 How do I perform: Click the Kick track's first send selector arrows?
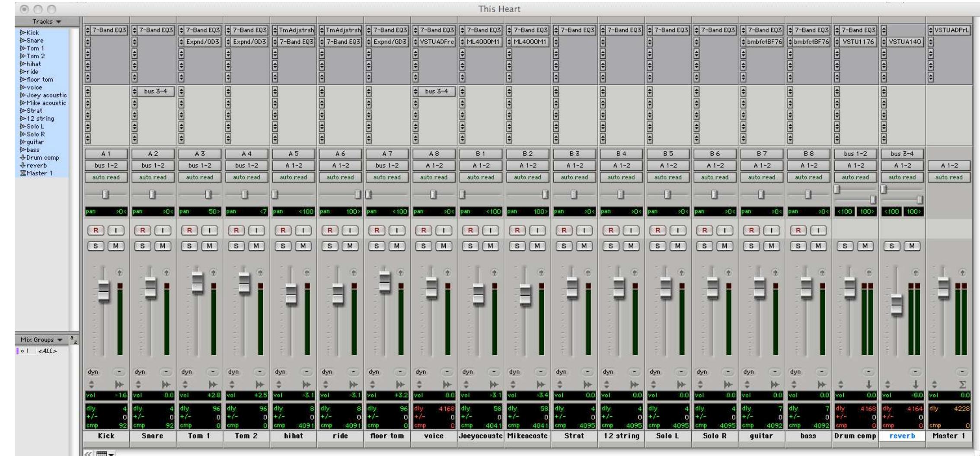(x=88, y=91)
